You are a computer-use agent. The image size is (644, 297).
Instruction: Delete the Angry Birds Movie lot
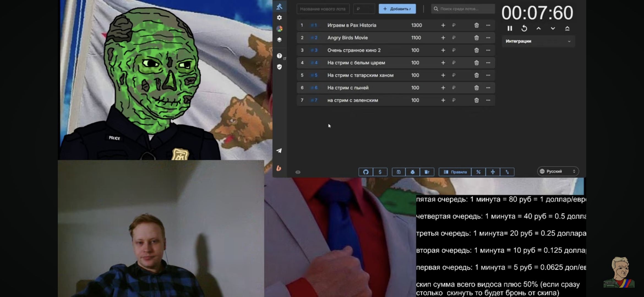pos(476,38)
